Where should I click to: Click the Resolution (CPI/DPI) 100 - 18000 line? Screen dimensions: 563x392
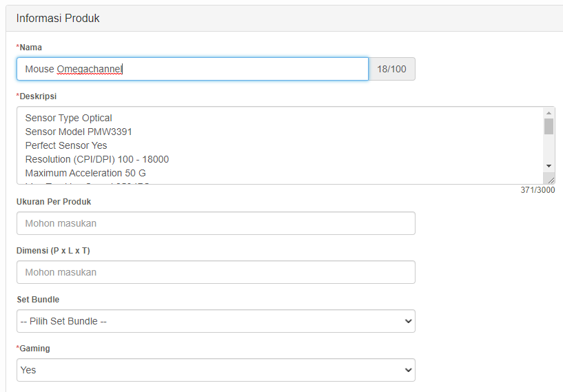[97, 159]
